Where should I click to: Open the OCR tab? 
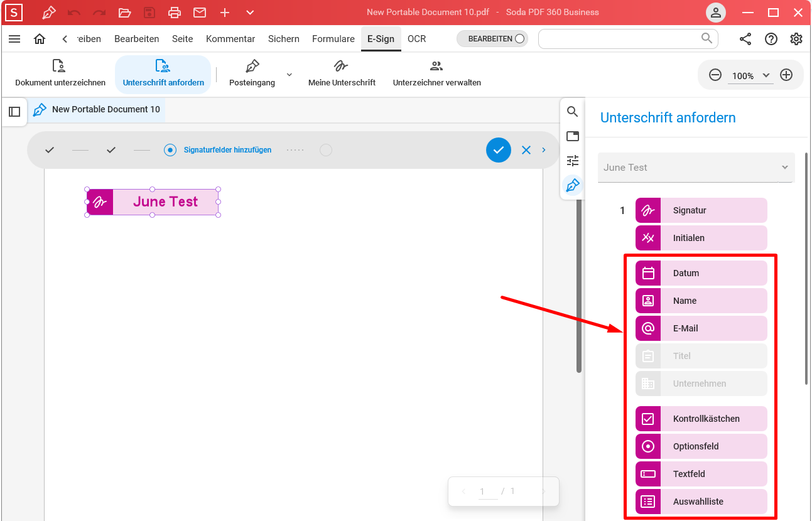(x=417, y=39)
